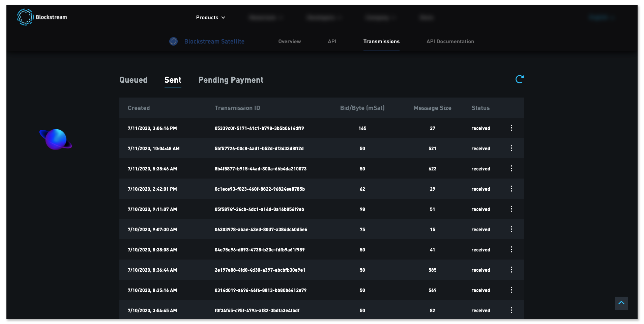Viewport: 644px width, 324px height.
Task: Refresh the transmissions list
Action: coord(519,79)
